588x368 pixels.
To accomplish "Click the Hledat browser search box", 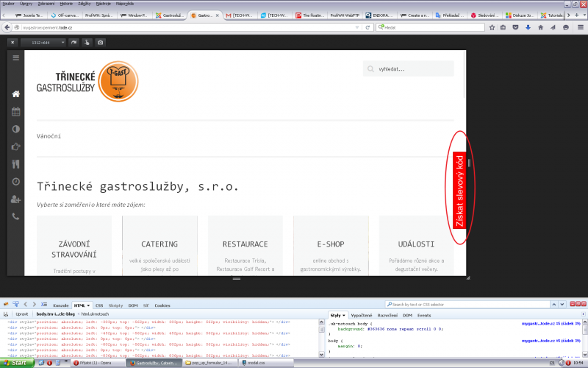I will (431, 27).
